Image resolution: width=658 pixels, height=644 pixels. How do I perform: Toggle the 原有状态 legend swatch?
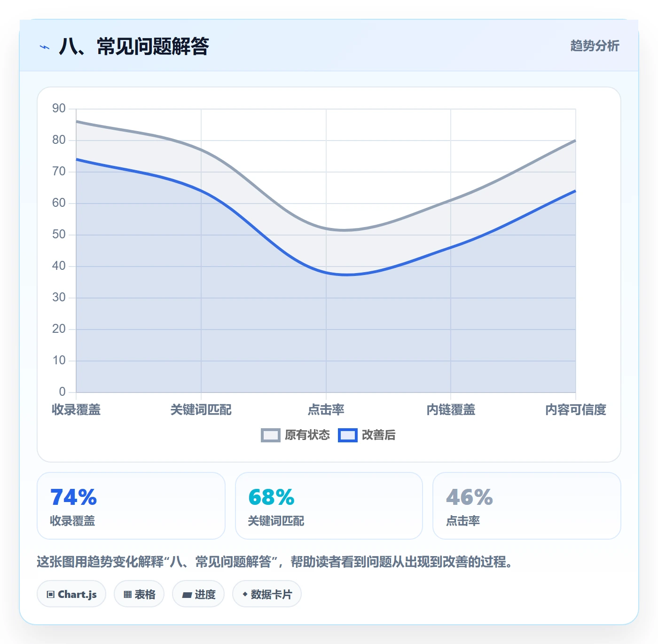(x=271, y=435)
